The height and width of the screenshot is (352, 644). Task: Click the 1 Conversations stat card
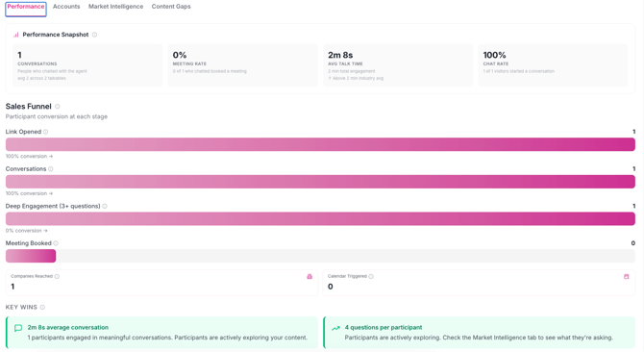point(87,65)
